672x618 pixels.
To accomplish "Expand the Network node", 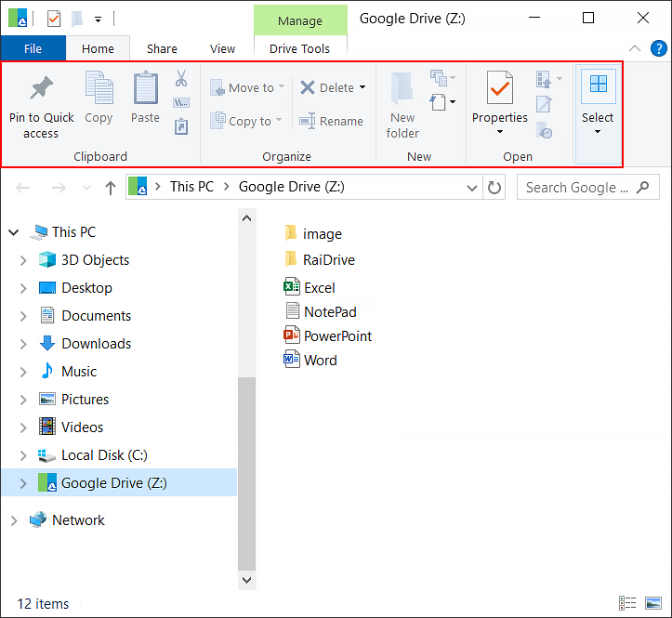I will pos(14,520).
